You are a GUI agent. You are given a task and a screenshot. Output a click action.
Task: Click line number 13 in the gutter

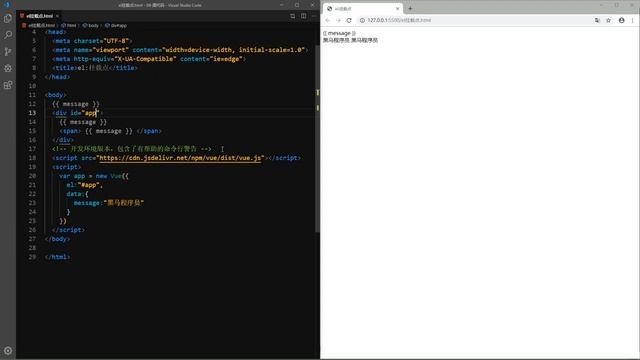(x=32, y=113)
